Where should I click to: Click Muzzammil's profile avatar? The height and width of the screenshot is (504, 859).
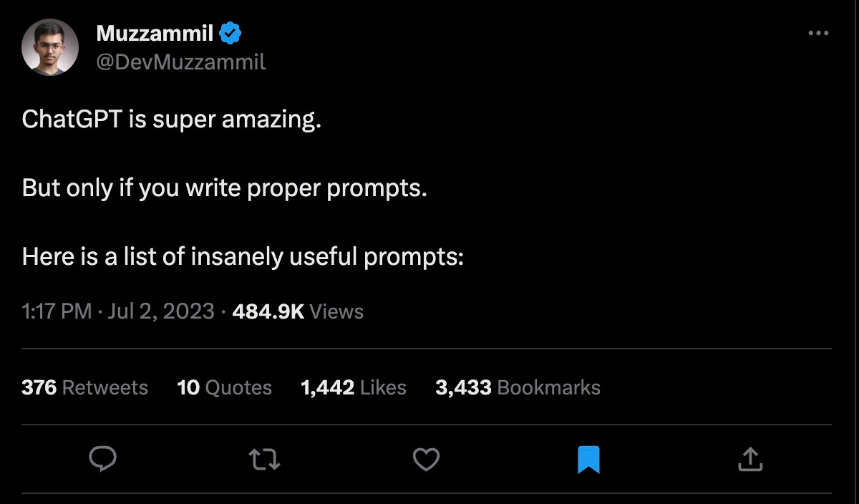pos(50,47)
